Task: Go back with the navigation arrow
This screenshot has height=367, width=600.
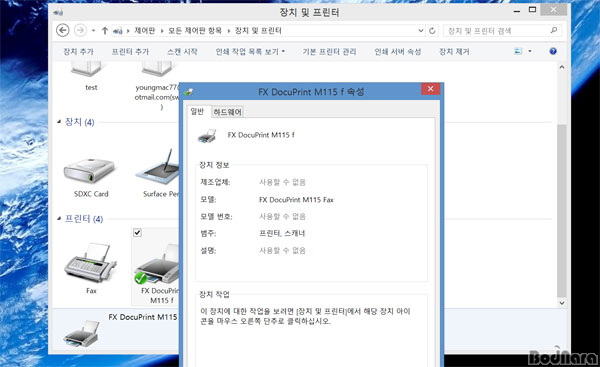Action: 63,30
